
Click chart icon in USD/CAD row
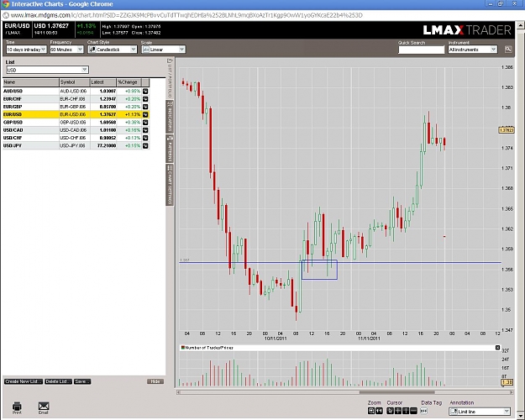pos(145,130)
